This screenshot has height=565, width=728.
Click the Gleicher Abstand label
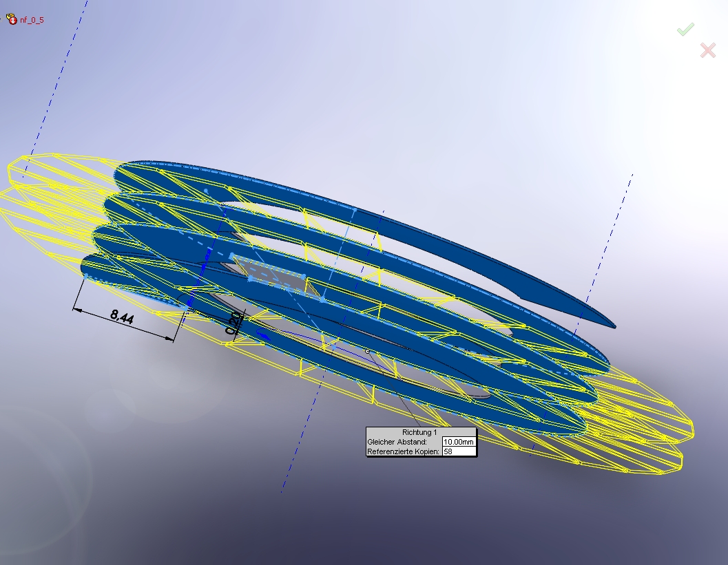coord(397,442)
